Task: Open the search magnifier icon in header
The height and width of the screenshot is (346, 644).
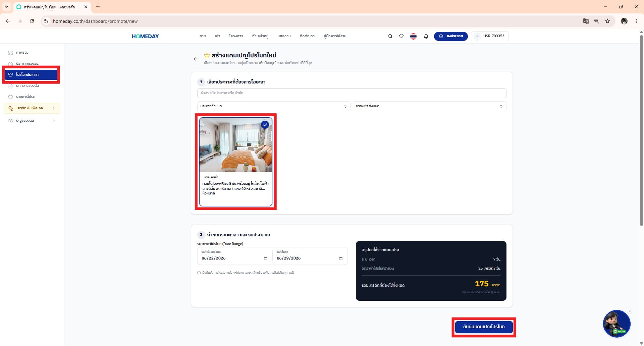Action: pos(390,36)
